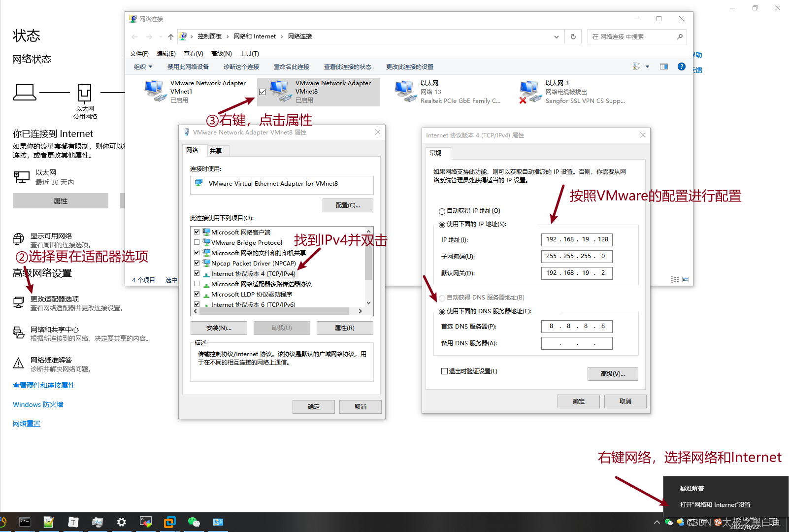Click the 显示可用网络 globe icon
Viewport: 789px width, 532px height.
18,239
